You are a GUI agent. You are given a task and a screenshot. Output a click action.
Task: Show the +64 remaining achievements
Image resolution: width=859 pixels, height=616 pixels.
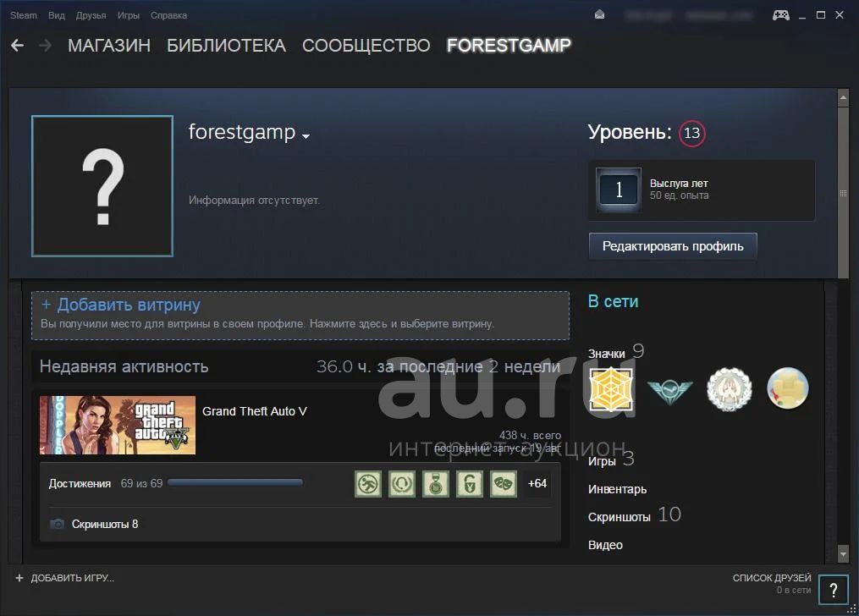tap(537, 483)
